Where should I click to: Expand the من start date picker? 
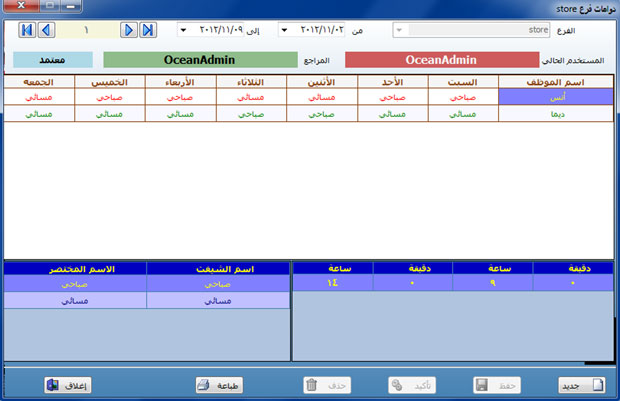283,30
